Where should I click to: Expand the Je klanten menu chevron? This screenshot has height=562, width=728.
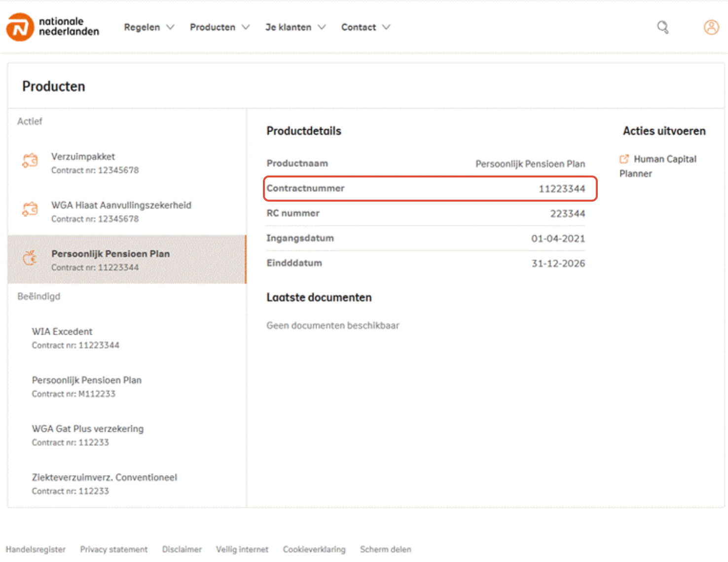coord(322,27)
